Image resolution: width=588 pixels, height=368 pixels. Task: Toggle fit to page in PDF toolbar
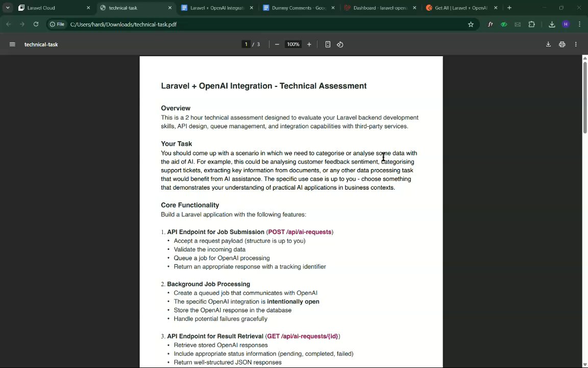[328, 44]
